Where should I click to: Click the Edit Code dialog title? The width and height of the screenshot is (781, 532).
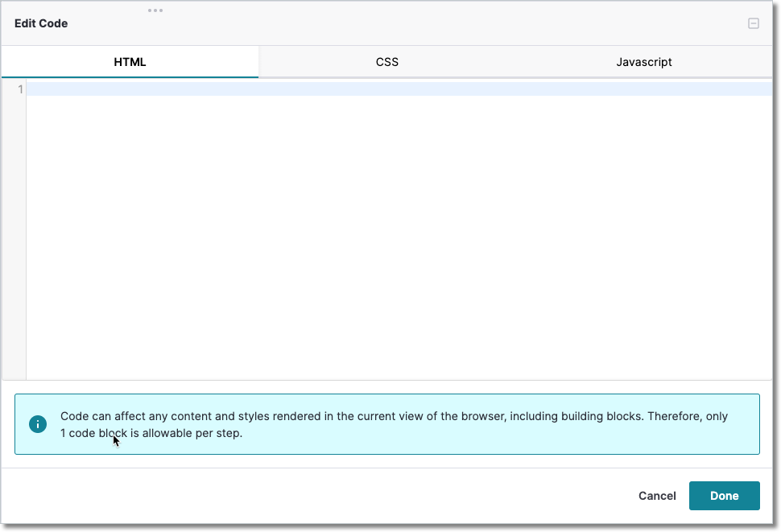41,23
